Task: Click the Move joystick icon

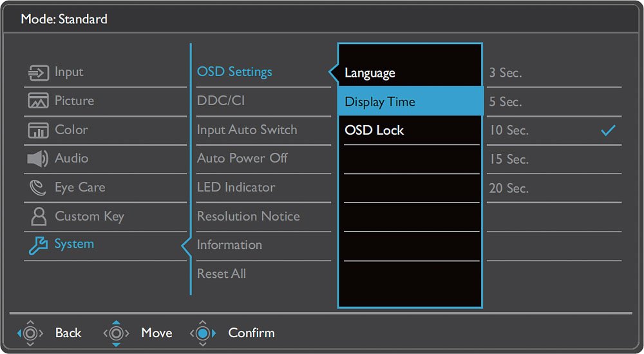Action: point(116,333)
